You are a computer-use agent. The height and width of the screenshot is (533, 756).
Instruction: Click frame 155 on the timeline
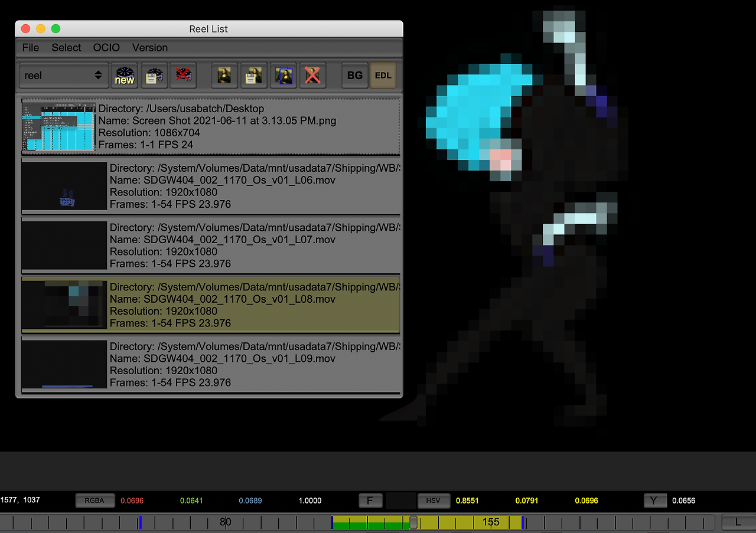491,522
